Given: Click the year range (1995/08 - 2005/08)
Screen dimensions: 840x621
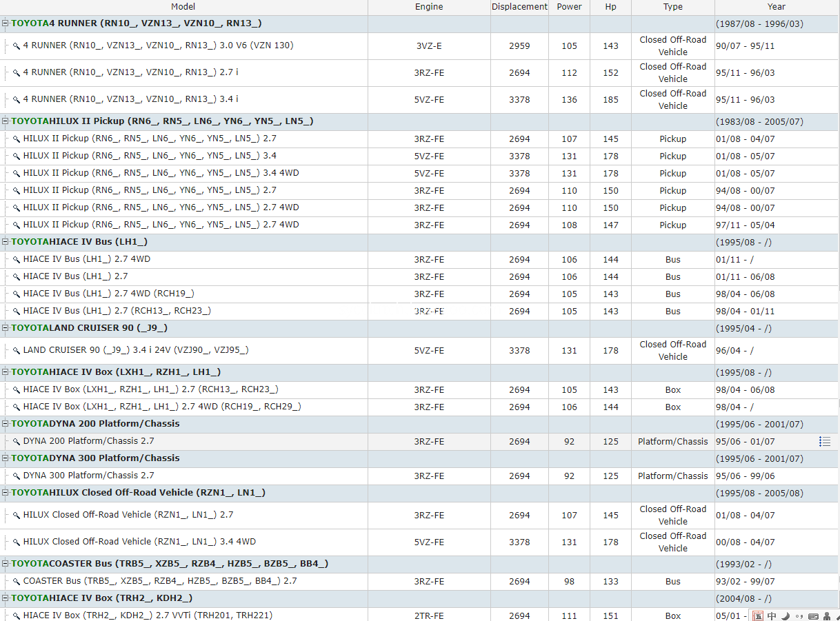Looking at the screenshot, I should click(759, 493).
